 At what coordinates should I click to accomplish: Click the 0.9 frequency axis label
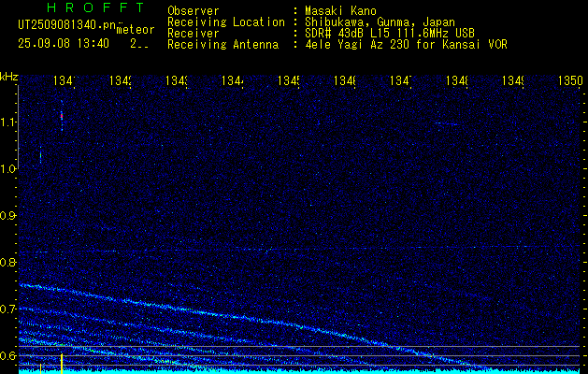point(8,216)
